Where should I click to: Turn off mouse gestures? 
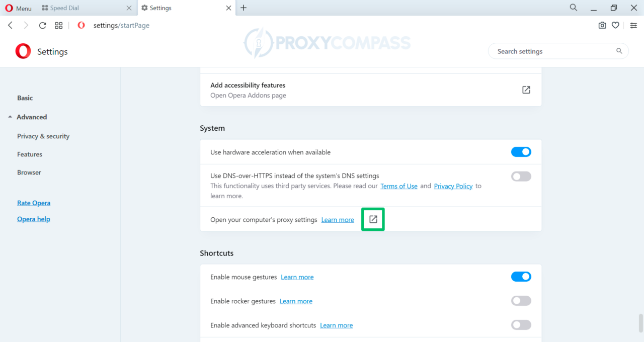tap(521, 276)
